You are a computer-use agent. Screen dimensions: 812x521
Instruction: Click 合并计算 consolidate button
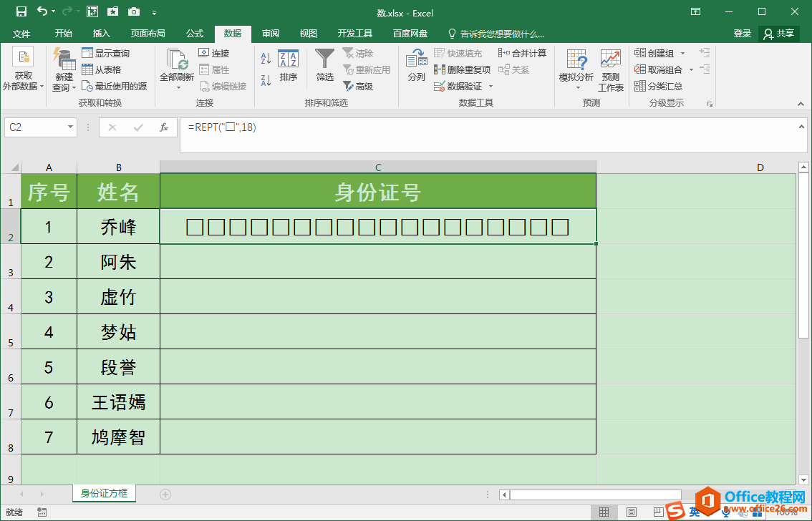click(x=523, y=53)
